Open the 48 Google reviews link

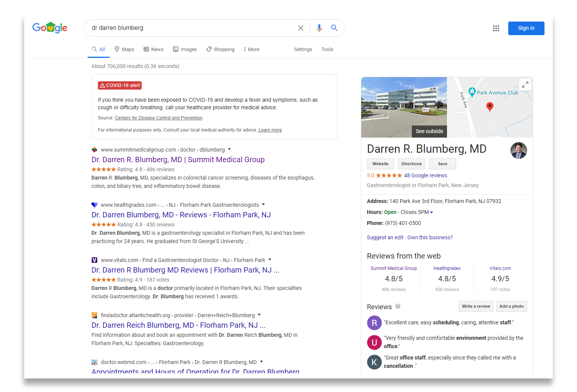[x=425, y=175]
